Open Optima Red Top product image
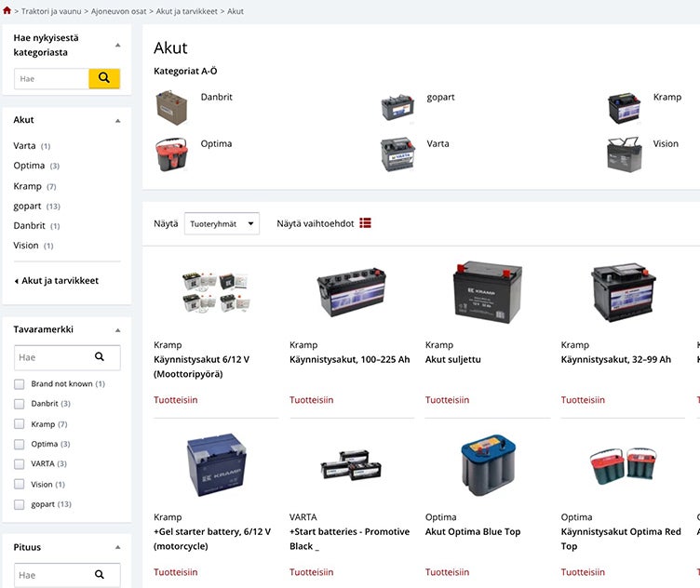The image size is (700, 588). tap(623, 466)
